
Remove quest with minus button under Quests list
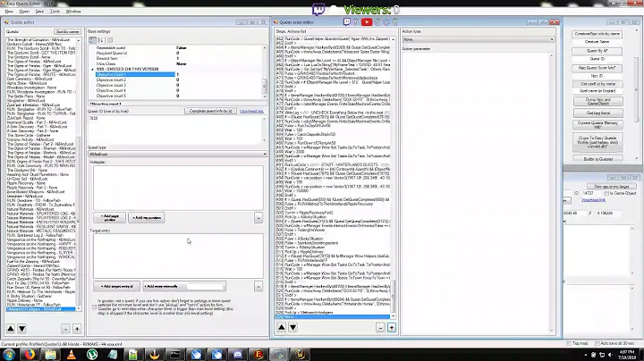65,329
